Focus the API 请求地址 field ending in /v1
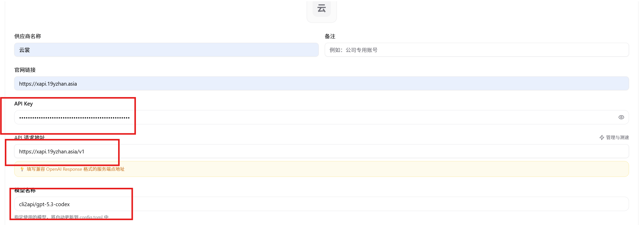644x225 pixels. point(321,151)
